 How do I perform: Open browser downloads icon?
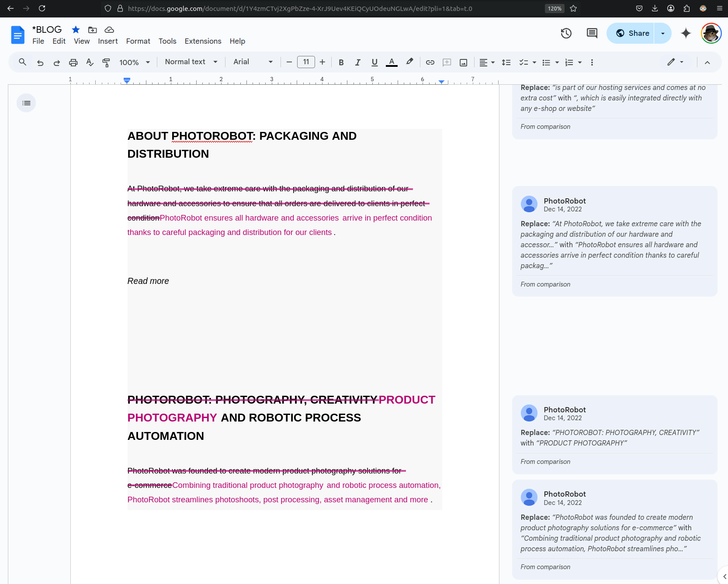pos(655,8)
